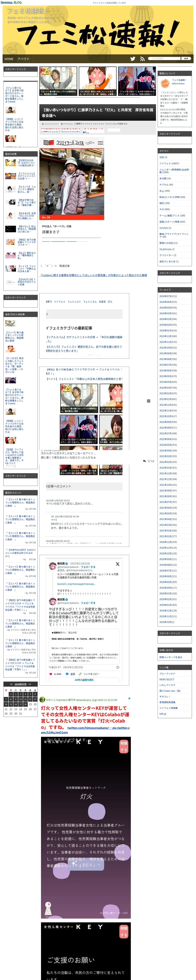
Task: Open the 【ドン引き】 featured article thumbnail
Action: click(x=98, y=81)
